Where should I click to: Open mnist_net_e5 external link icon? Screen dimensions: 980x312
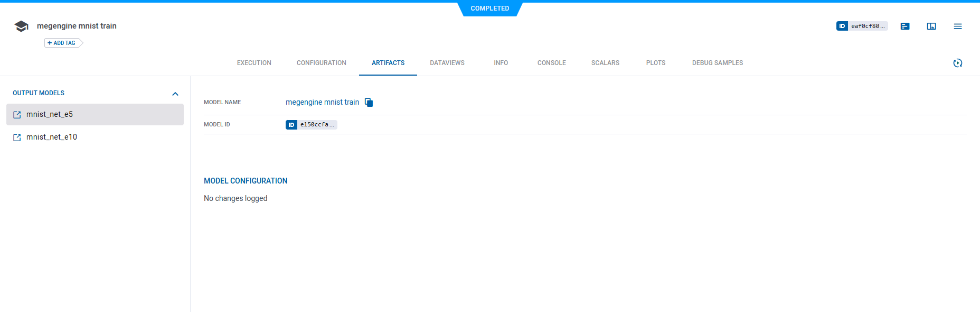click(x=17, y=115)
